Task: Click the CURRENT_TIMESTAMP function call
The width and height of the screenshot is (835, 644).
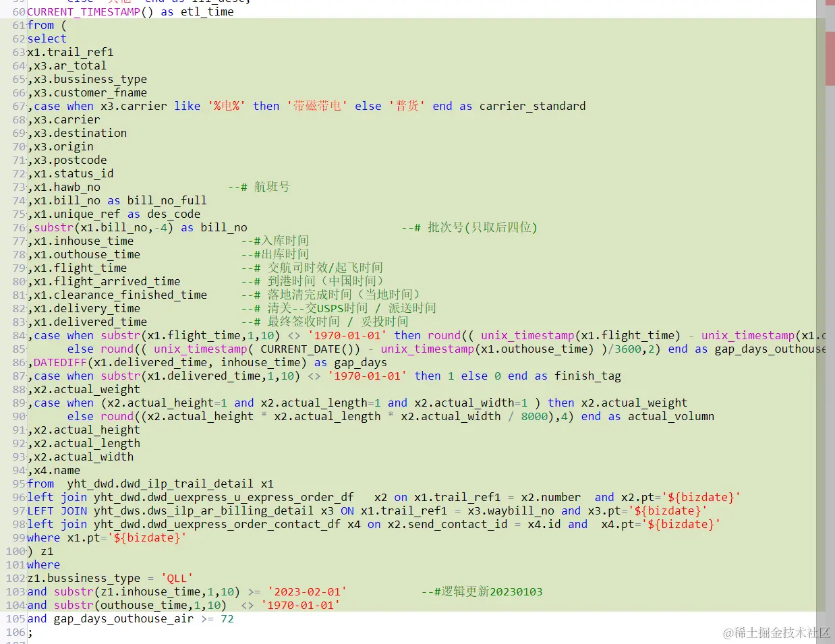Action: click(x=90, y=11)
